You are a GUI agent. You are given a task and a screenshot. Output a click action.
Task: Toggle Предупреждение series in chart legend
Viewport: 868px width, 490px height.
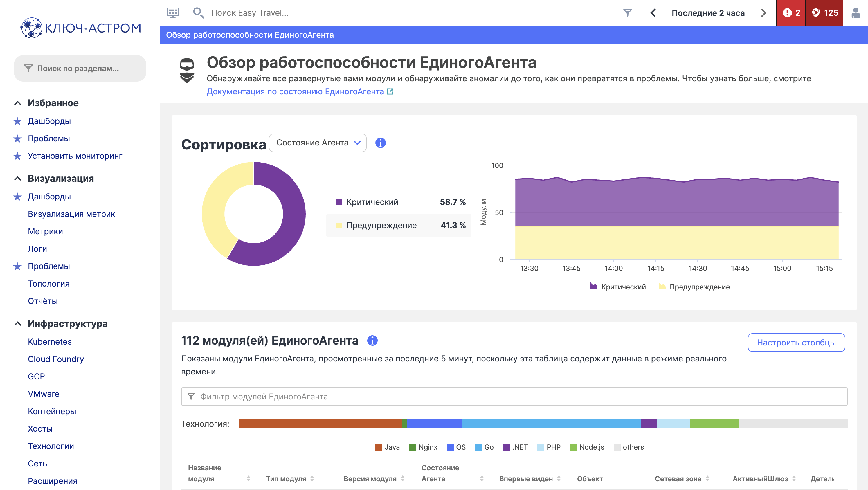click(694, 287)
